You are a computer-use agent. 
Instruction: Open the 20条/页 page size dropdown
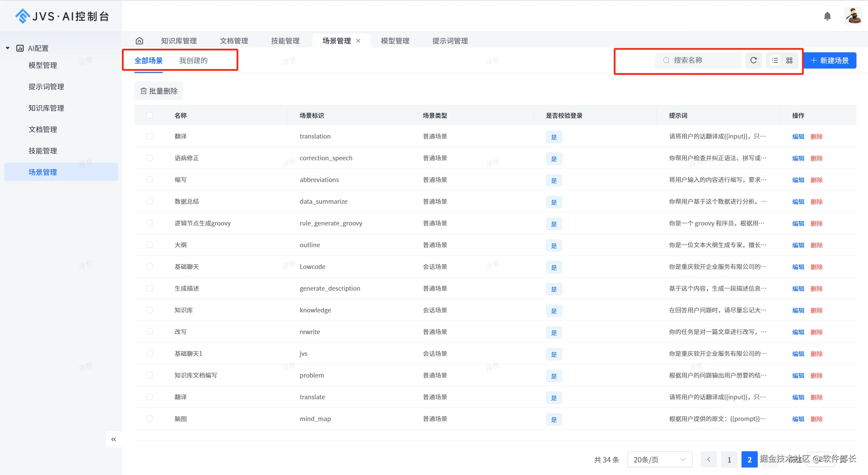659,460
